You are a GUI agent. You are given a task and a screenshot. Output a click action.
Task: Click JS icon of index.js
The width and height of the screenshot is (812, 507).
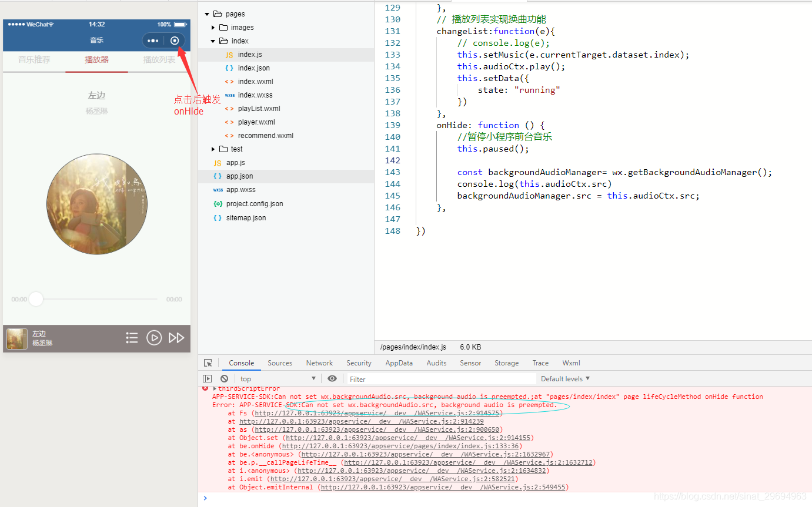pos(229,55)
